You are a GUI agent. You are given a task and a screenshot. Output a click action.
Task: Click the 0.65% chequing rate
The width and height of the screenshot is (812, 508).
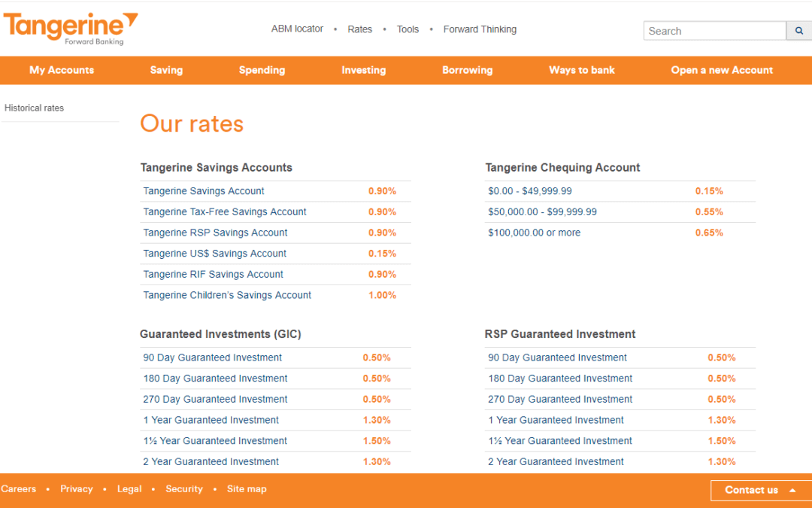tap(709, 233)
